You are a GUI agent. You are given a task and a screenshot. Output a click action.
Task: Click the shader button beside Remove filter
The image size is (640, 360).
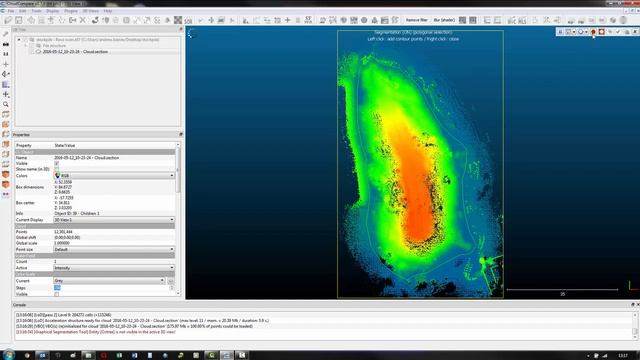point(444,20)
